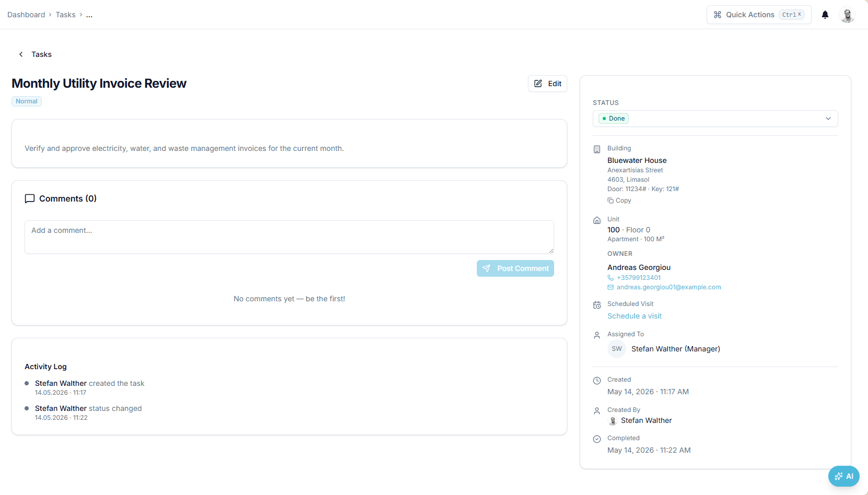Go to Dashboard in the breadcrumb
Viewport: 868px width, 495px height.
tap(26, 15)
